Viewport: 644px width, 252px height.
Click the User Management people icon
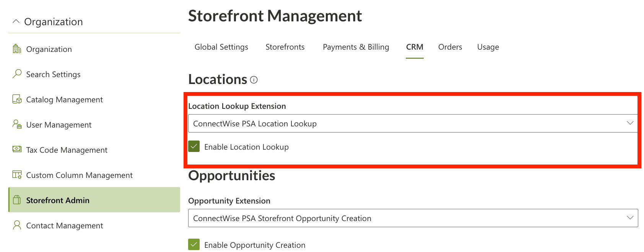pos(16,124)
